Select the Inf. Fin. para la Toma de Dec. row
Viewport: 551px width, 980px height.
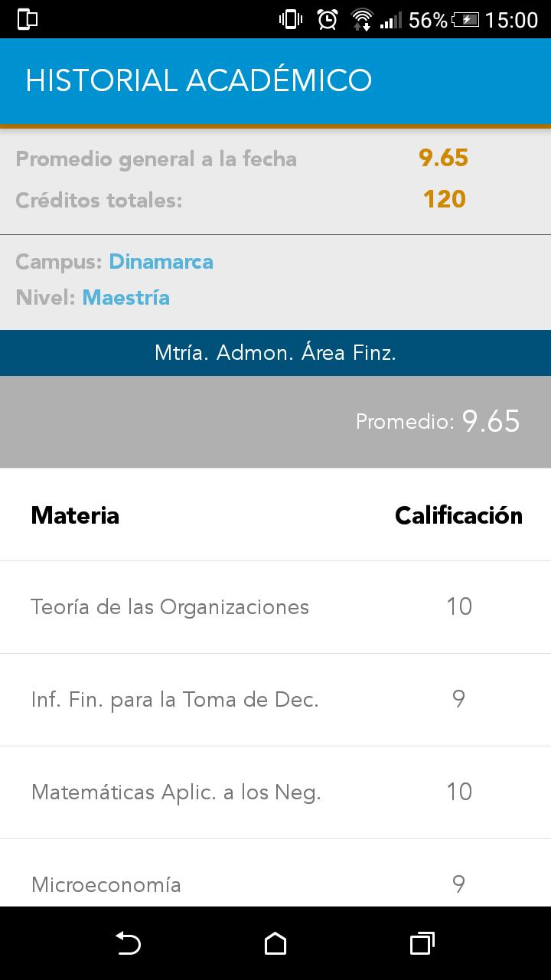tap(275, 700)
